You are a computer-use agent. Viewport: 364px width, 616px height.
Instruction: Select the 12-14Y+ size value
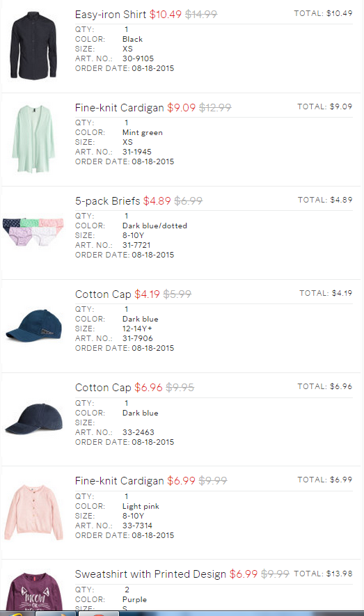click(x=137, y=329)
